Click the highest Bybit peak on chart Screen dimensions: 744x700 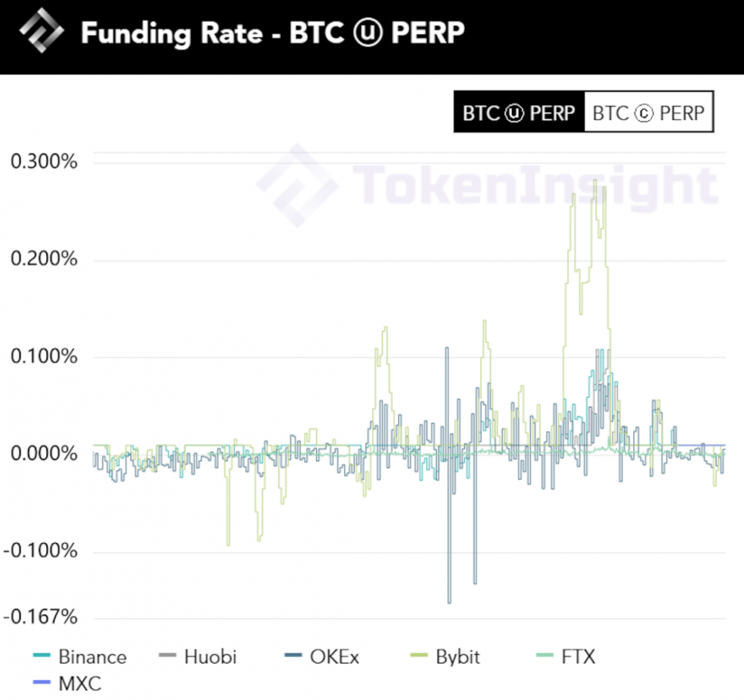[594, 181]
